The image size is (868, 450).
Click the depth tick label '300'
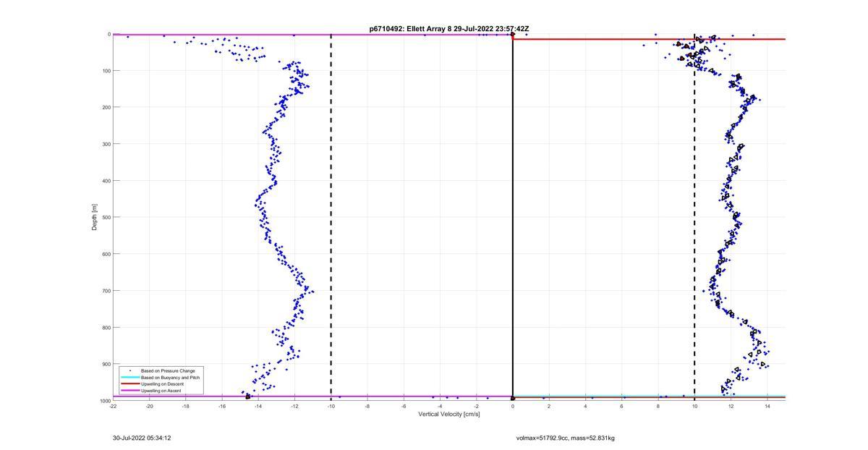106,144
